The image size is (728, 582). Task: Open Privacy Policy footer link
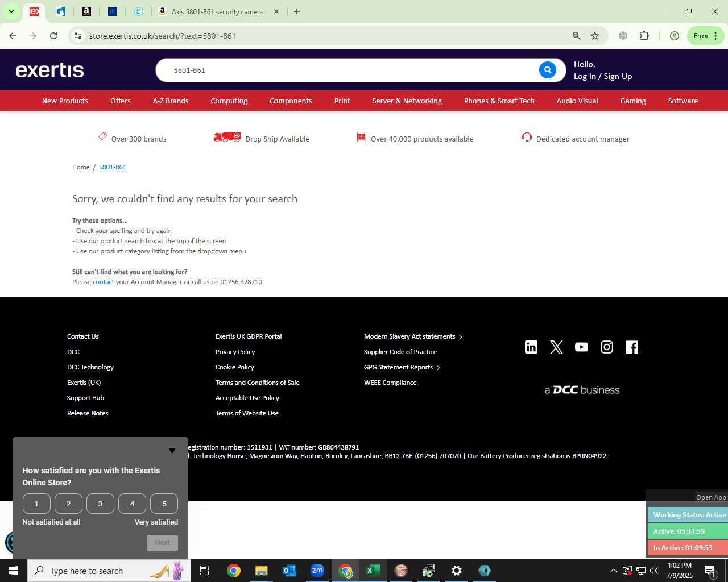(x=235, y=352)
